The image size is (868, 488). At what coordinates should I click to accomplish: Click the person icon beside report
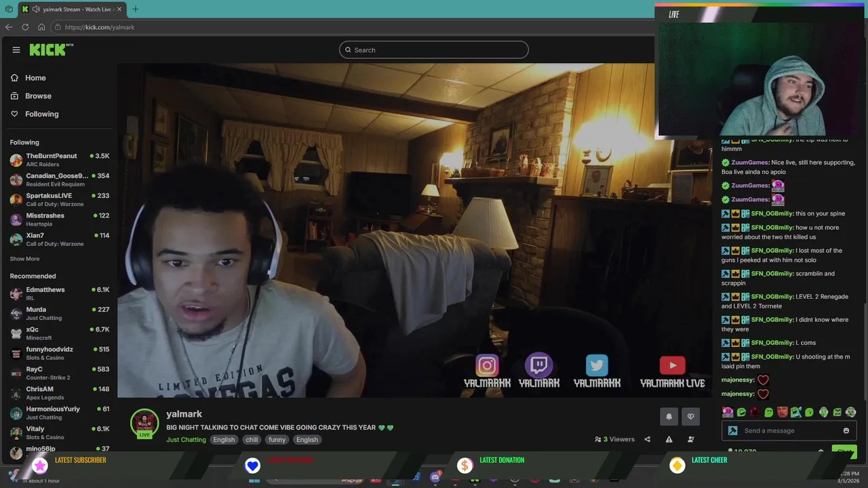pos(690,439)
